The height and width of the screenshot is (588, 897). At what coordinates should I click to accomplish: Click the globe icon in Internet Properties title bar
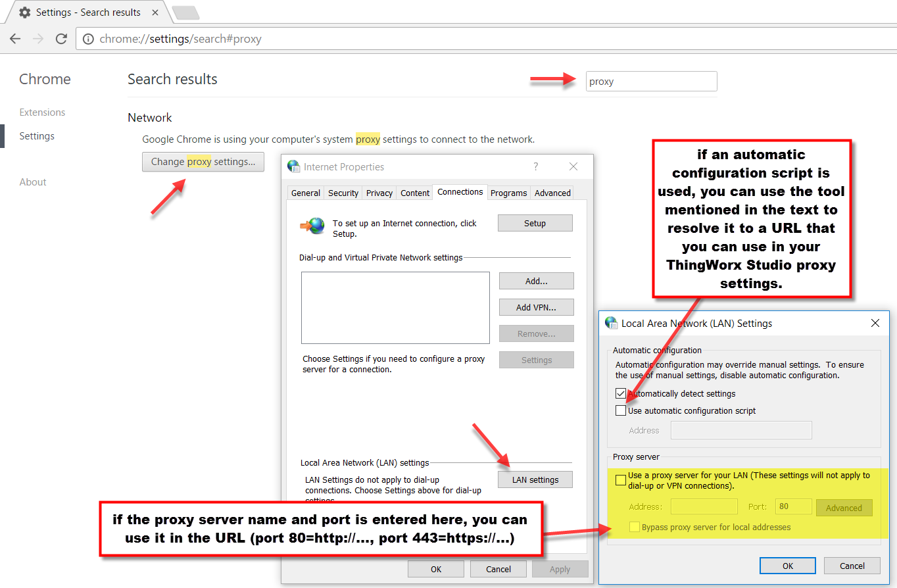294,166
